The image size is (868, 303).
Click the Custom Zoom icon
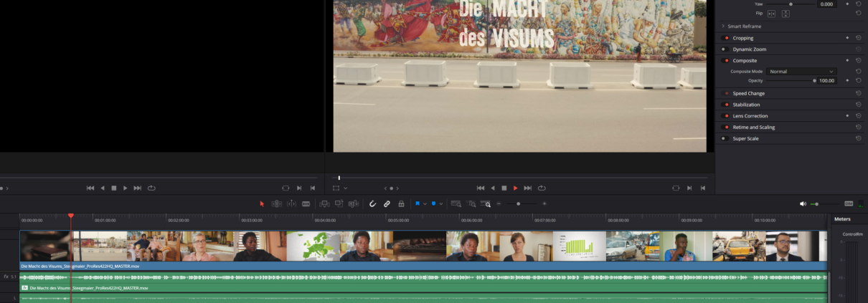[486, 204]
